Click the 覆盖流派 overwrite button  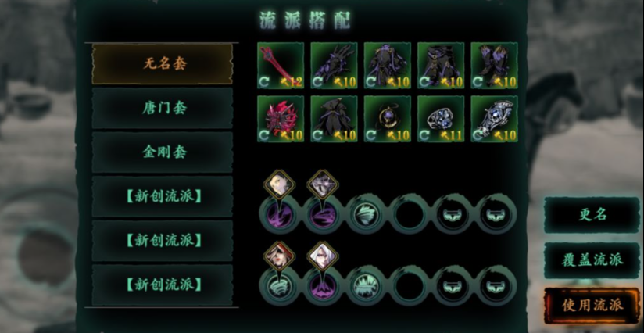click(x=592, y=260)
